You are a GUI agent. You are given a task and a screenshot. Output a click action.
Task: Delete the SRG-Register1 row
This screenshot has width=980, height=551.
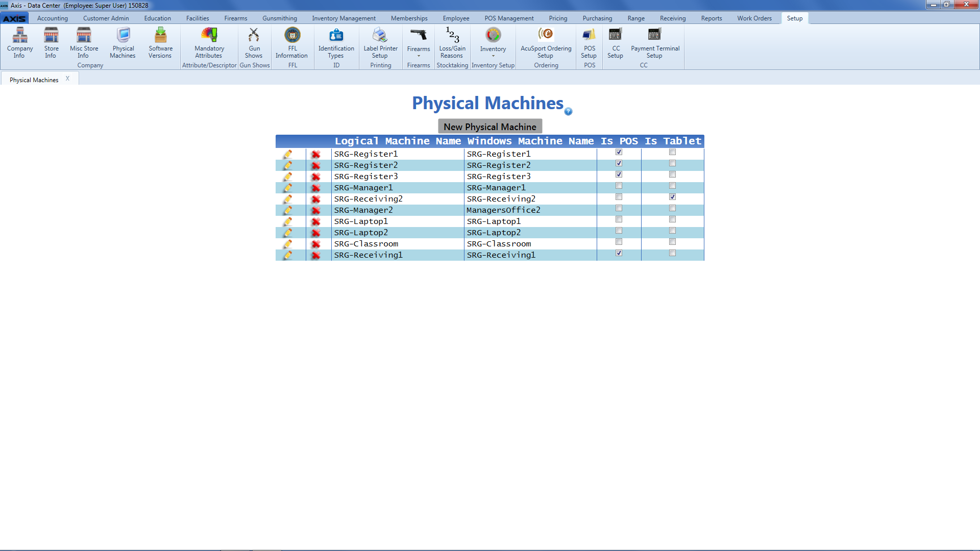tap(316, 154)
